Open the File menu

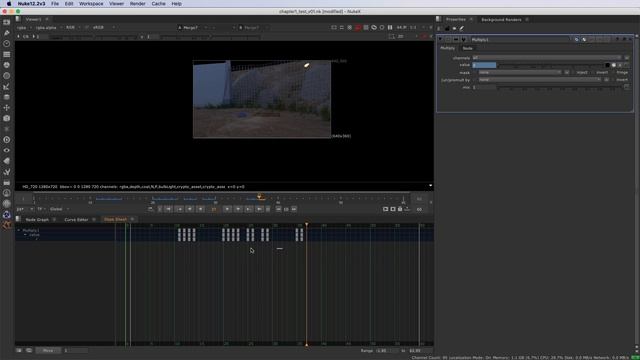click(x=55, y=4)
